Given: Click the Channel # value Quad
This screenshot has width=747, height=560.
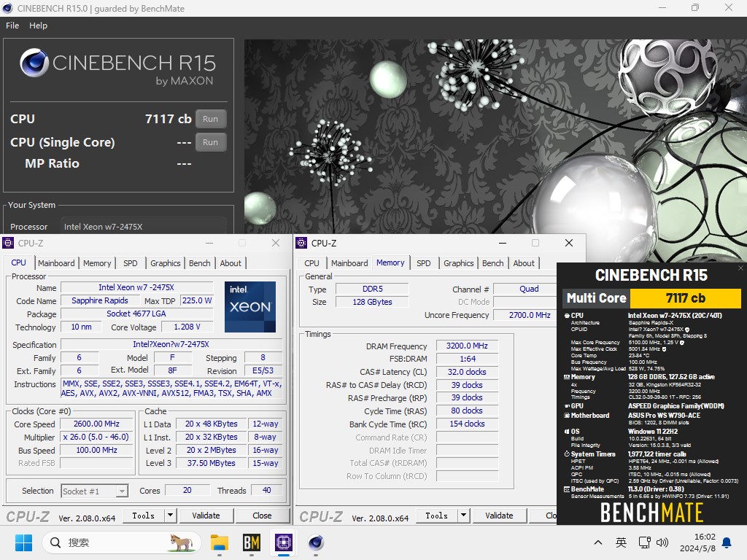Looking at the screenshot, I should pyautogui.click(x=525, y=289).
